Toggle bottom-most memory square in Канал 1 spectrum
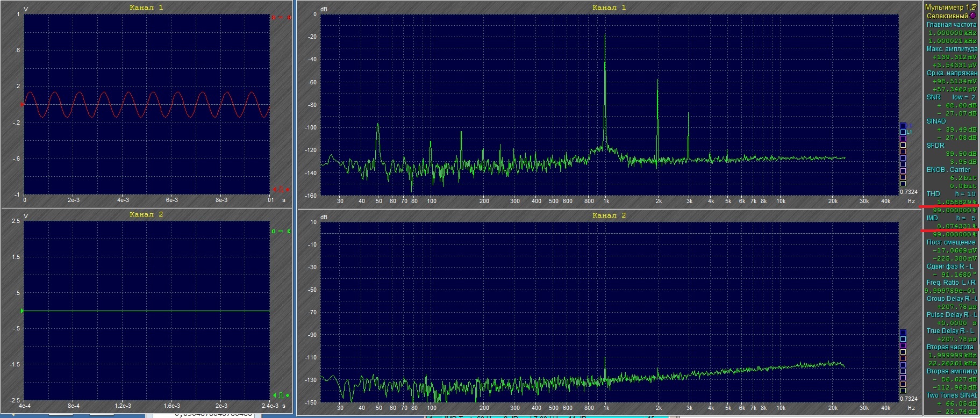 [x=903, y=184]
